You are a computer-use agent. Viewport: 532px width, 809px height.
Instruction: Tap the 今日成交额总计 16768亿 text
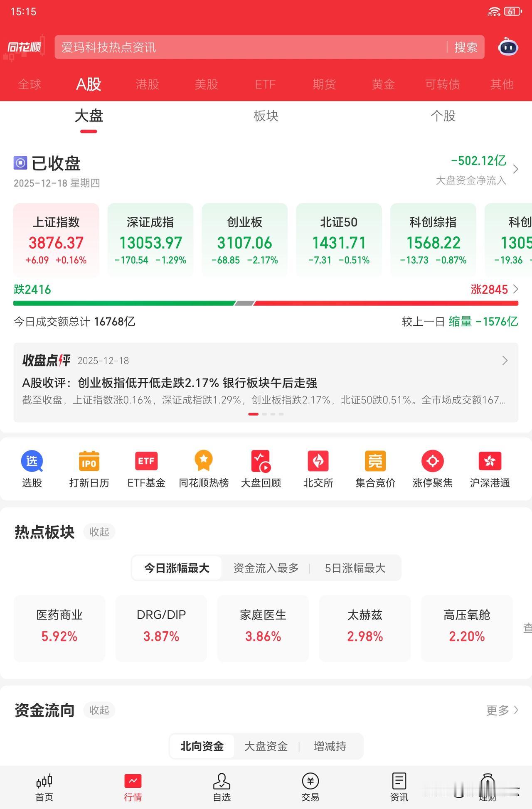[x=74, y=322]
